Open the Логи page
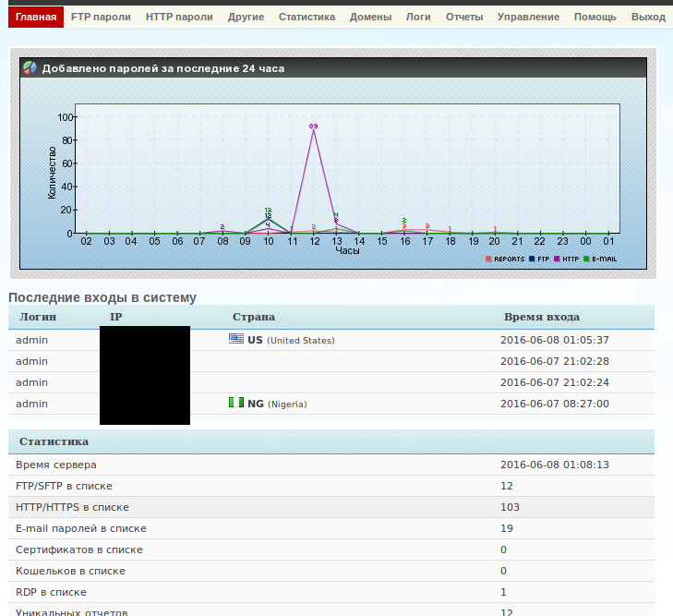The image size is (673, 616). click(x=418, y=18)
